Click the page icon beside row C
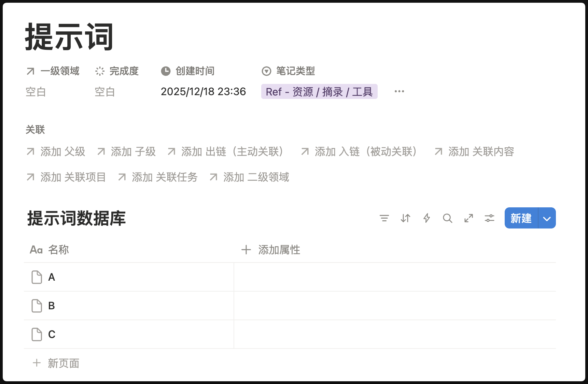The width and height of the screenshot is (588, 384). coord(37,335)
